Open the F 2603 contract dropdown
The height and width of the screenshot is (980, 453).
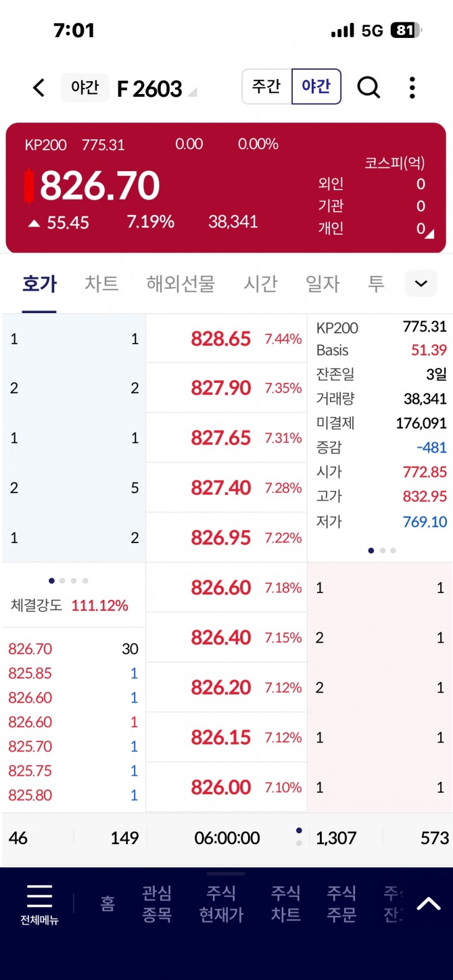pos(192,92)
